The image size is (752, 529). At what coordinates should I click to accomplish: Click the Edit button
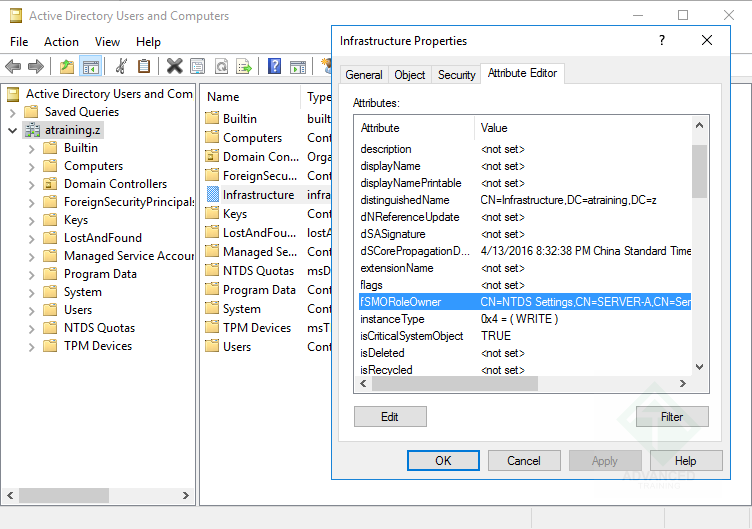[390, 416]
